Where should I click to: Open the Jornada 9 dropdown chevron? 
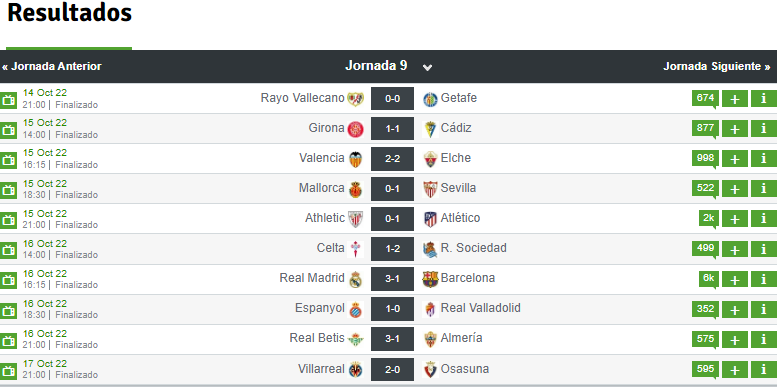tap(427, 67)
